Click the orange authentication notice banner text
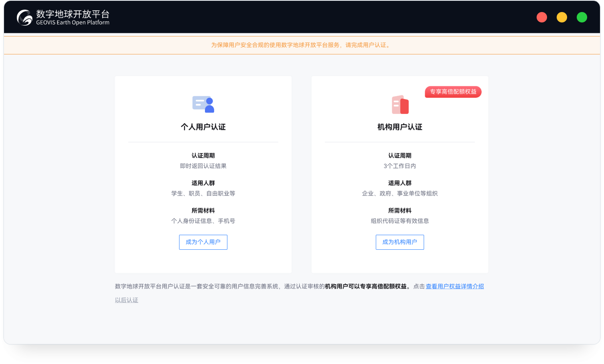The image size is (604, 364). click(x=302, y=45)
